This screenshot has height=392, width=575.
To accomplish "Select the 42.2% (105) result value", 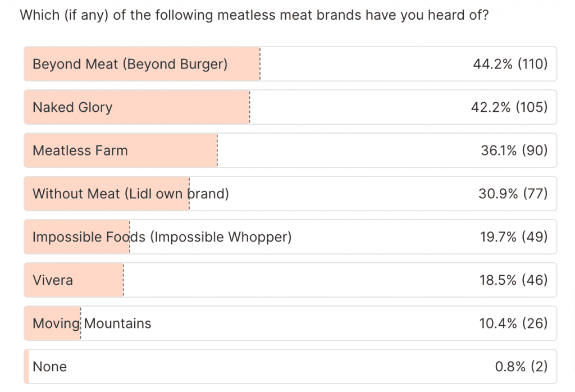I will click(509, 107).
